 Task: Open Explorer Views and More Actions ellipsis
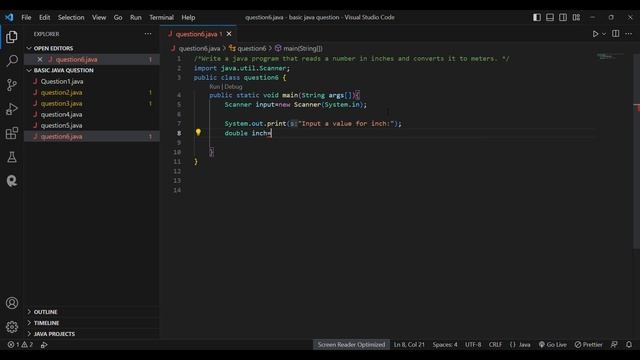[148, 34]
